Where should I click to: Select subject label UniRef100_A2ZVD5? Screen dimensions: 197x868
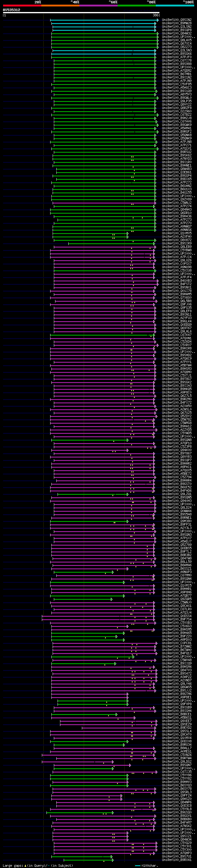point(177,430)
